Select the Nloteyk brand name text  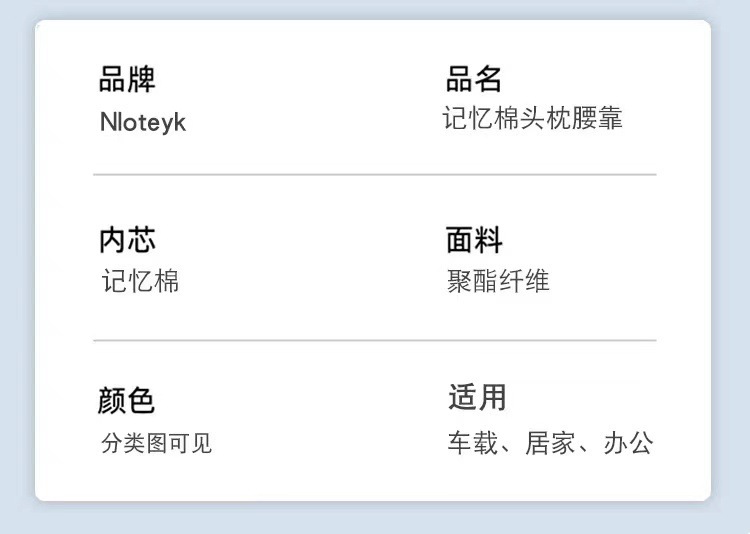pos(143,122)
